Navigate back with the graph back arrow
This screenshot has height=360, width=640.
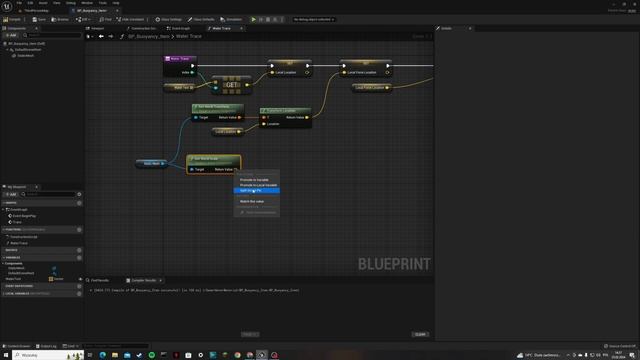pyautogui.click(x=101, y=36)
